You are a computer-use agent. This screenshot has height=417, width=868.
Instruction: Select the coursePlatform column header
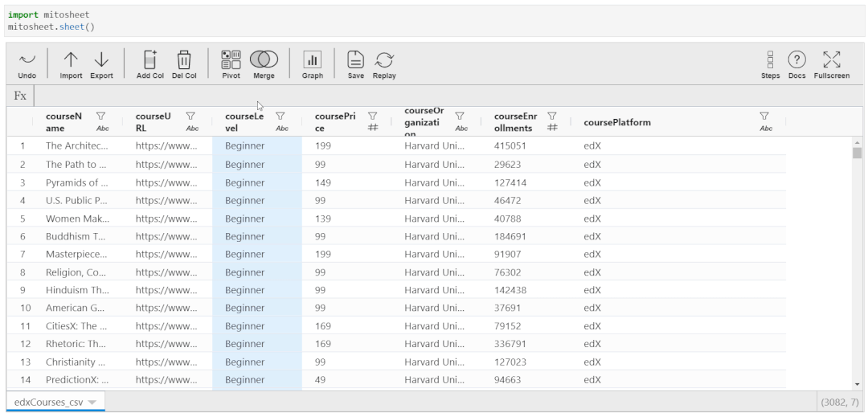[x=616, y=122]
